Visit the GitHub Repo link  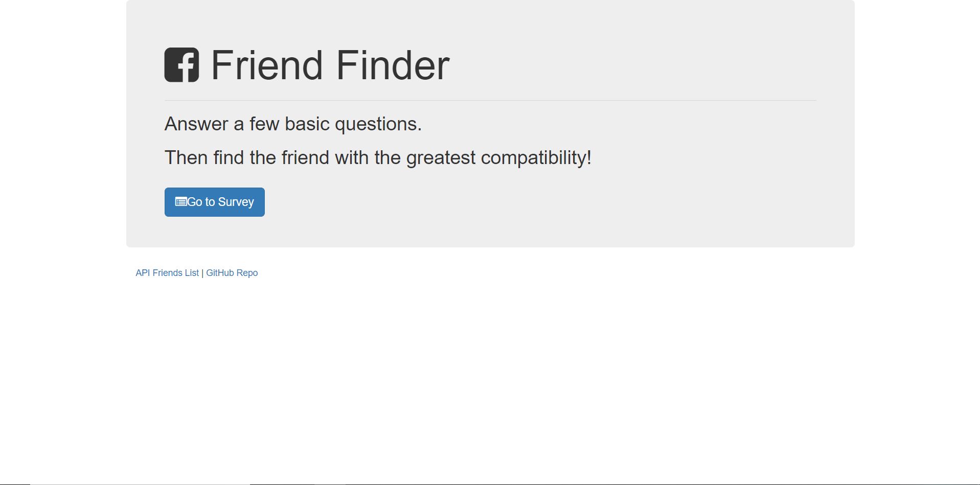pos(232,273)
